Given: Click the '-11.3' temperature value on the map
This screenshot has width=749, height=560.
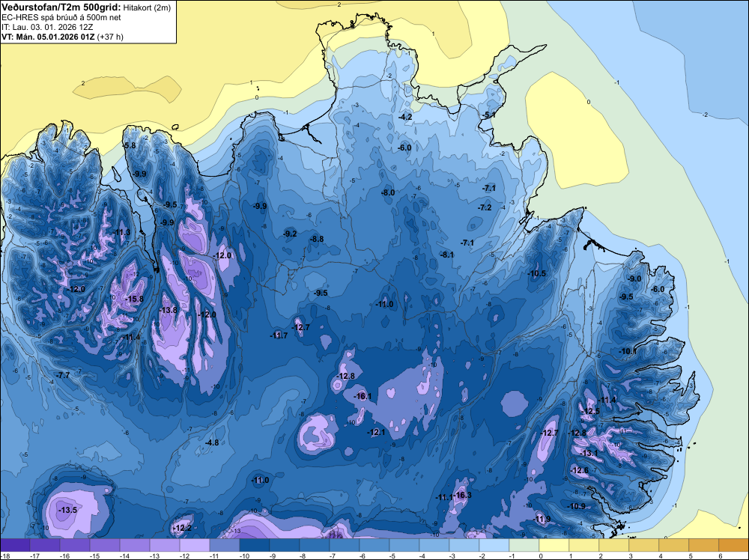Looking at the screenshot, I should coord(121,233).
